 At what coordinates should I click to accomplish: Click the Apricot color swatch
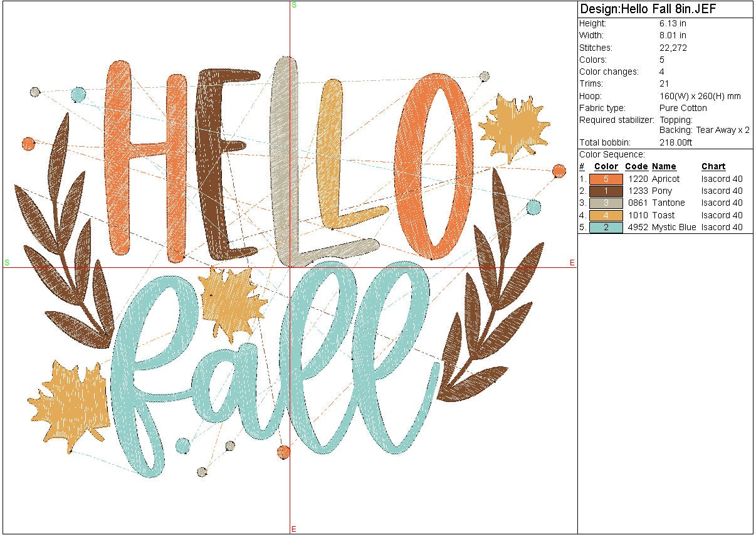[x=606, y=179]
